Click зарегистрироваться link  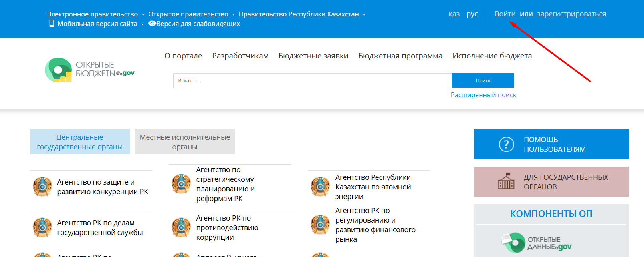click(x=571, y=14)
